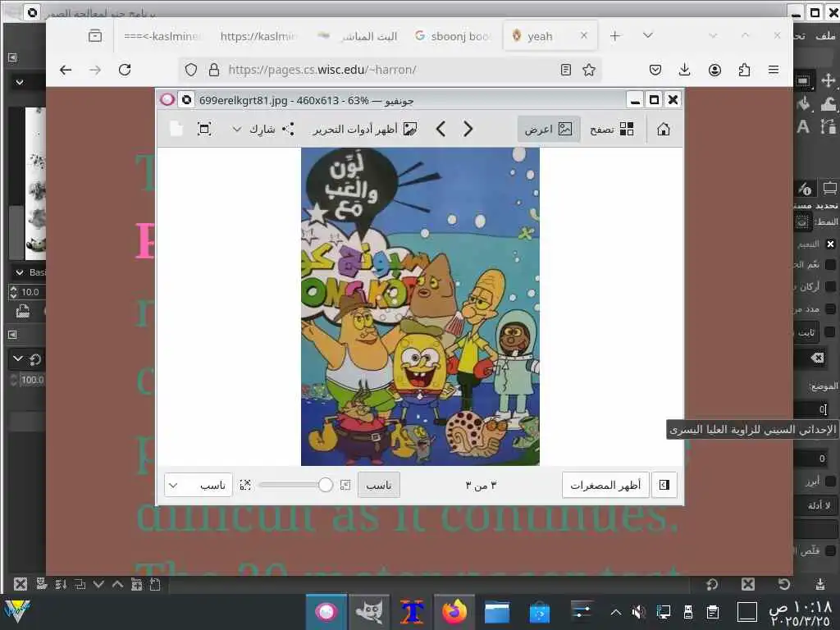Toggle GIMP checkbox 'مدد مـ'
Screen dimensions: 840x630
coord(830,308)
